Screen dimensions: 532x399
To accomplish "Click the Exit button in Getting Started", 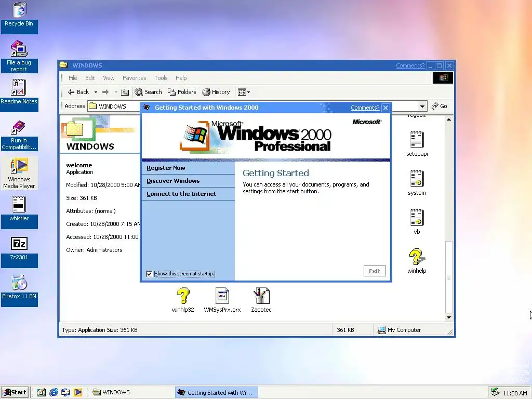I will (x=375, y=271).
